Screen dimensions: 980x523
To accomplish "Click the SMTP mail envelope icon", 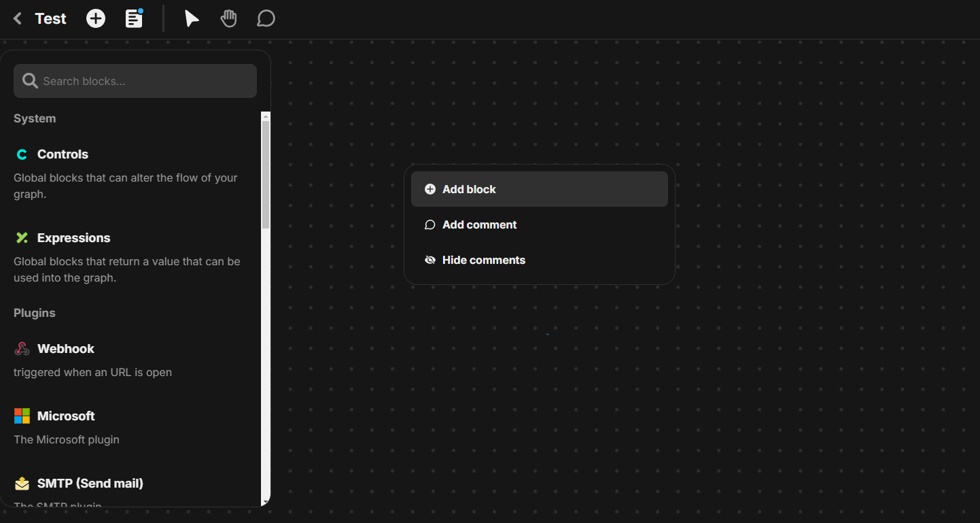I will [22, 484].
